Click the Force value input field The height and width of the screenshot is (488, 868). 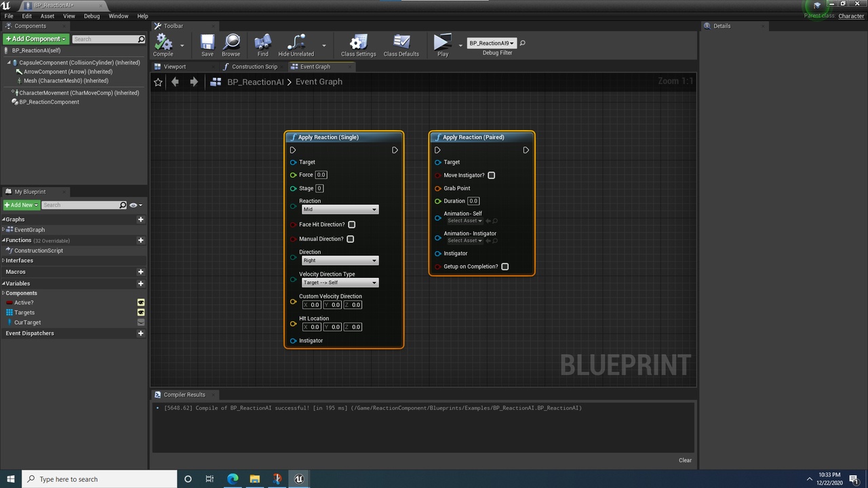(x=321, y=175)
